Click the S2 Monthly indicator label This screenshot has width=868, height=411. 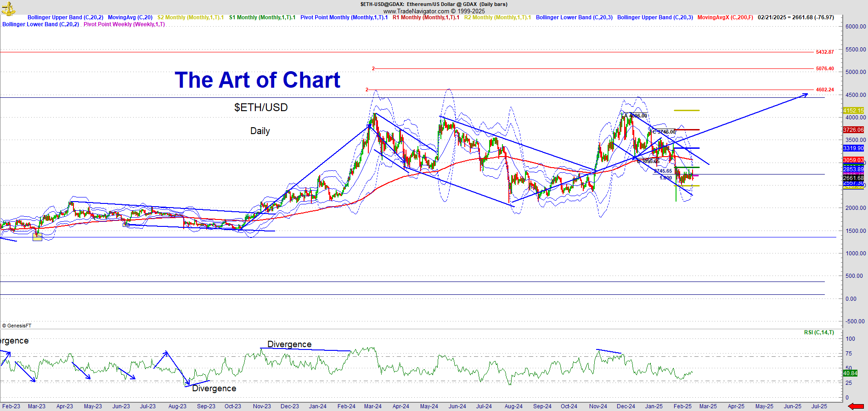pos(190,17)
